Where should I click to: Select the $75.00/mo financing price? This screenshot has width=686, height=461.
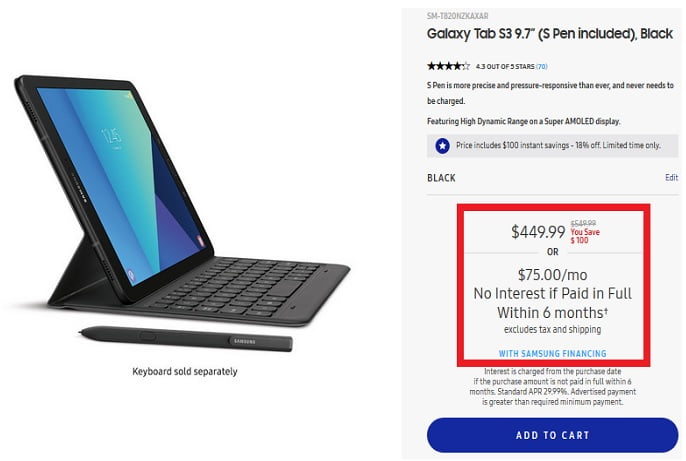click(x=552, y=275)
